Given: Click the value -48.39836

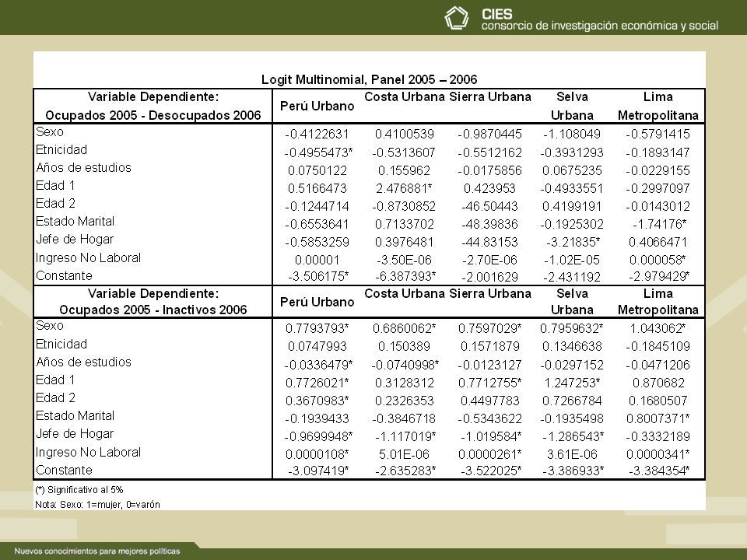Looking at the screenshot, I should [489, 224].
